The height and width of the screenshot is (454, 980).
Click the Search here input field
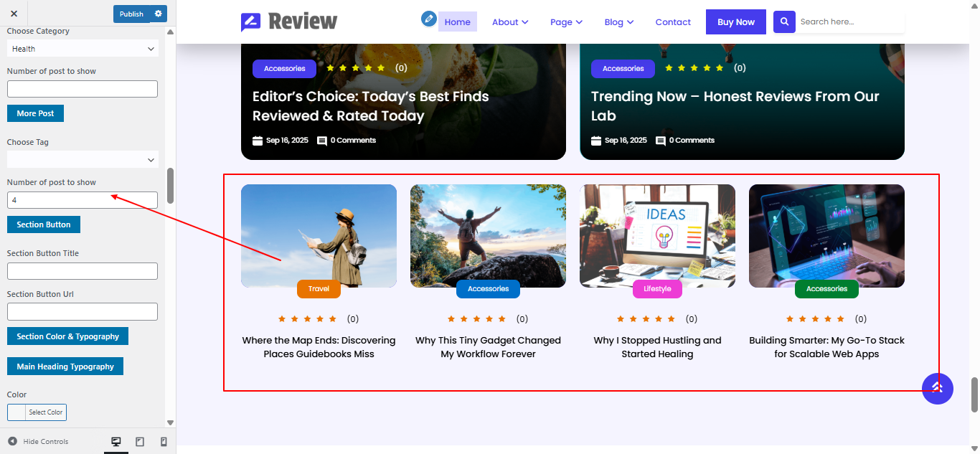850,22
